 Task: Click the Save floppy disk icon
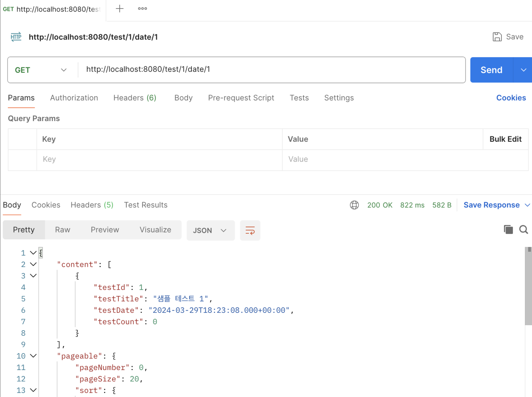(x=497, y=37)
